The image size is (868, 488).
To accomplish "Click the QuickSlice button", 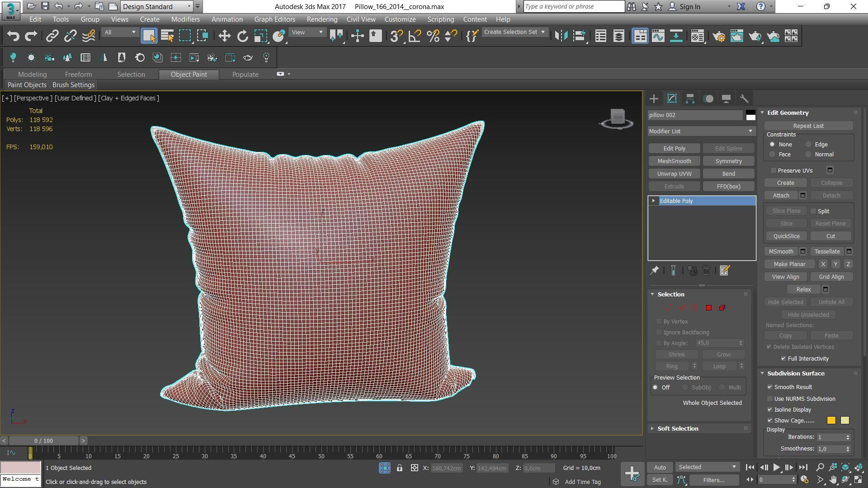I will [786, 236].
